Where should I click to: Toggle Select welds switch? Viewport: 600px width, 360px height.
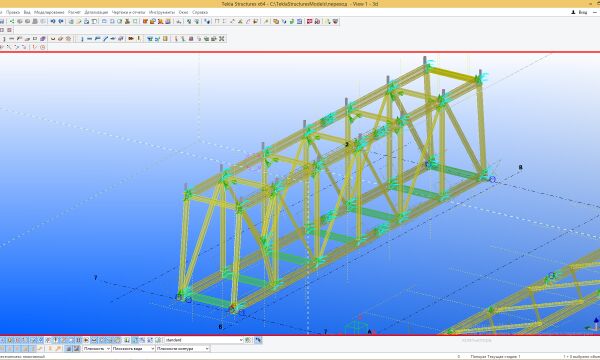click(x=55, y=340)
